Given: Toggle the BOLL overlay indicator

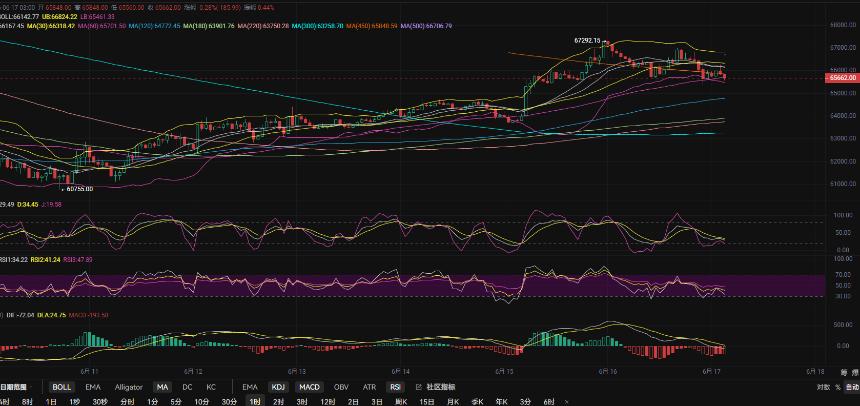Looking at the screenshot, I should point(61,387).
